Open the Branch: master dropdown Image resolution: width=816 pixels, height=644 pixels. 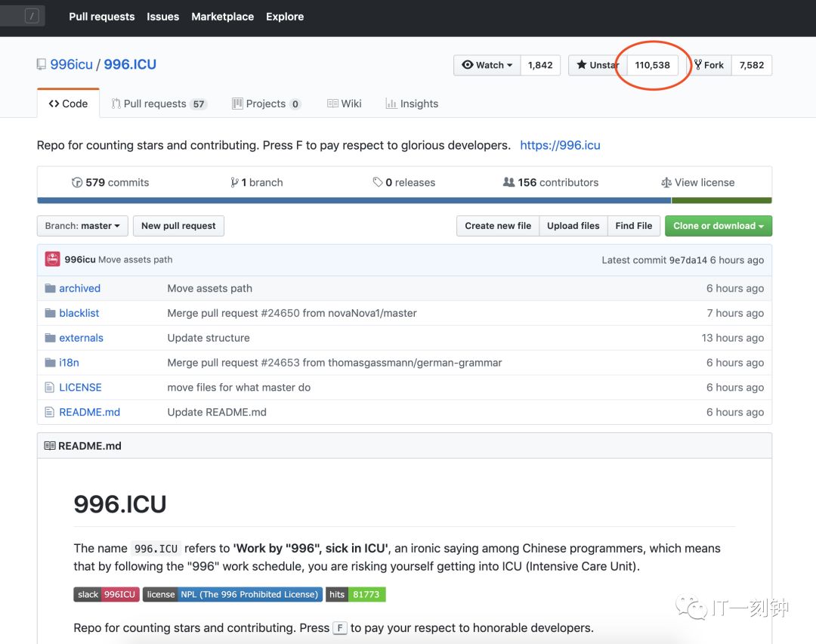(82, 226)
